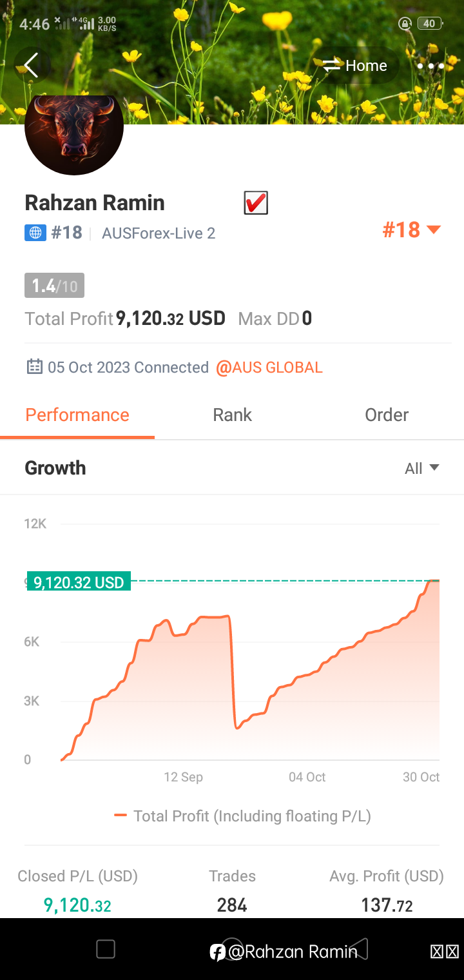Tap the 9,120.32 USD chart value marker
Viewport: 464px width, 980px height.
point(79,582)
